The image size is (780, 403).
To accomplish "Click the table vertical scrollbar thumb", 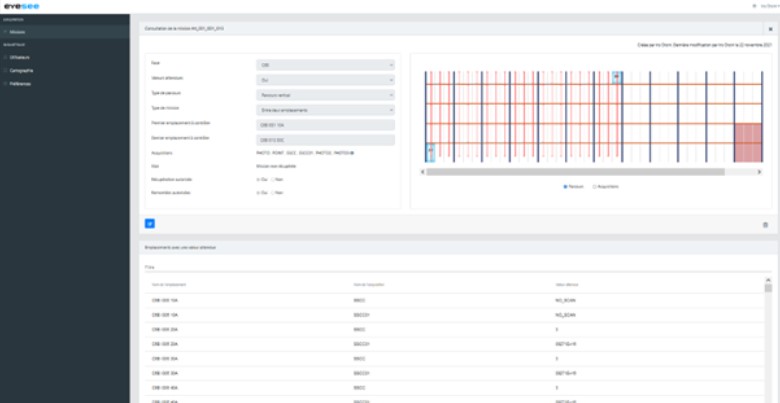I will tap(768, 288).
